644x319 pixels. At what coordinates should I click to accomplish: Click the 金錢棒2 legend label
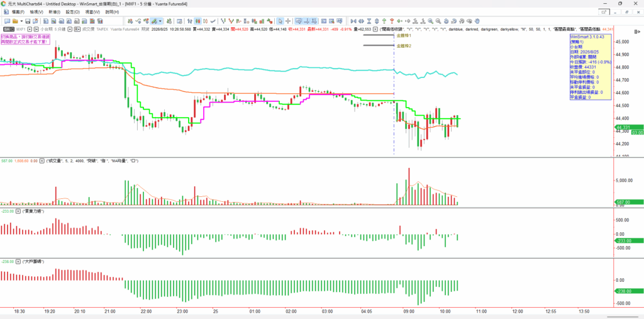coord(404,46)
